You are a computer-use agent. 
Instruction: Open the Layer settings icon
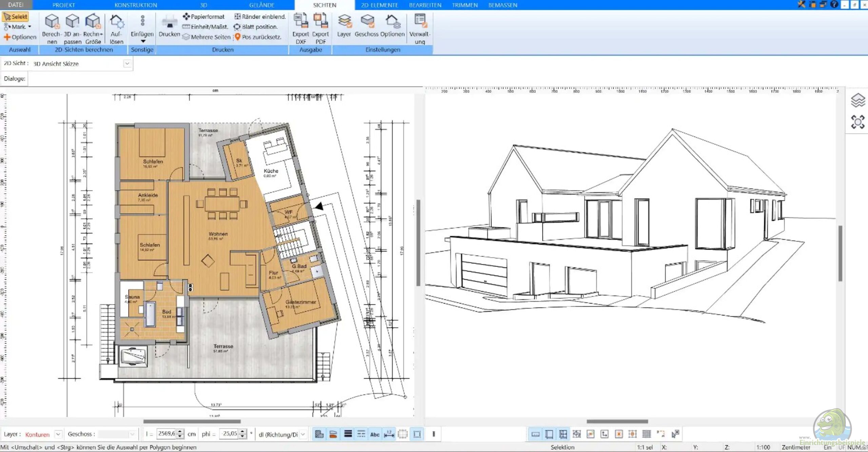coord(344,21)
